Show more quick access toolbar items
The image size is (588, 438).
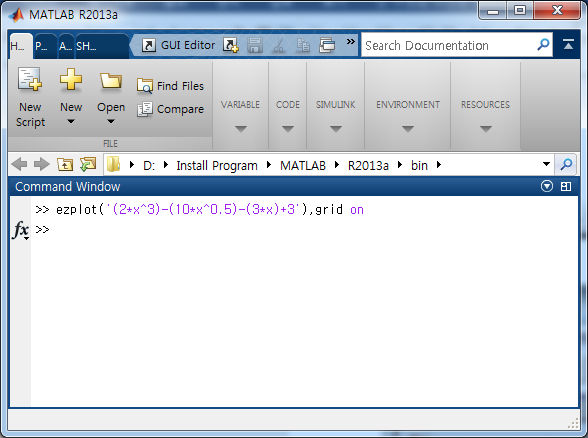pos(350,41)
